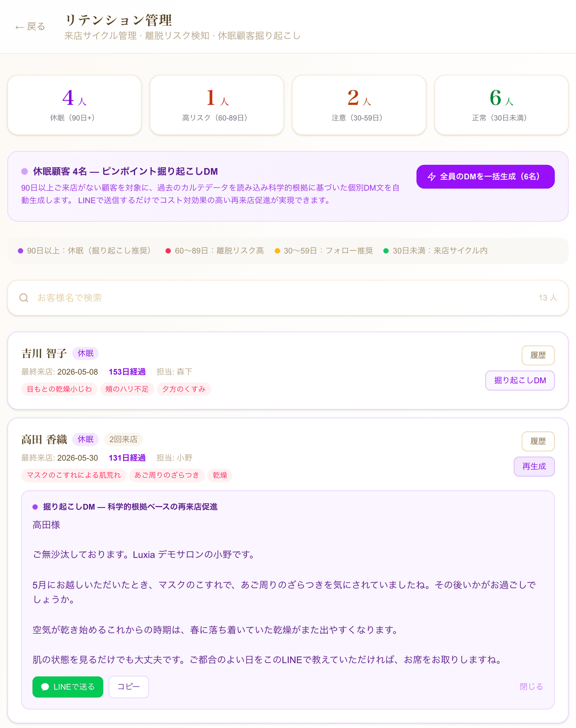Focus the お客様名で検索 search field
The width and height of the screenshot is (576, 728).
pos(288,298)
